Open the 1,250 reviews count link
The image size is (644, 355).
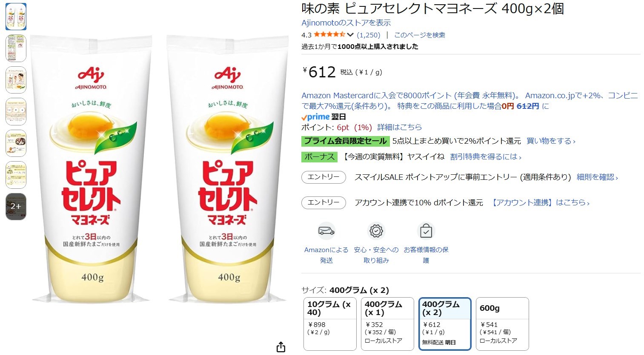click(369, 35)
